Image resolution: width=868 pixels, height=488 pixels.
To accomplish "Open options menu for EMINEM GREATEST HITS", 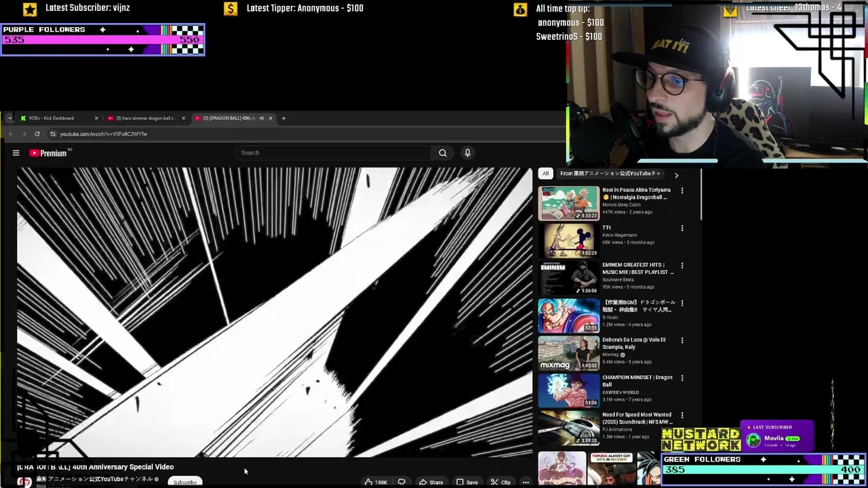I will pos(682,266).
